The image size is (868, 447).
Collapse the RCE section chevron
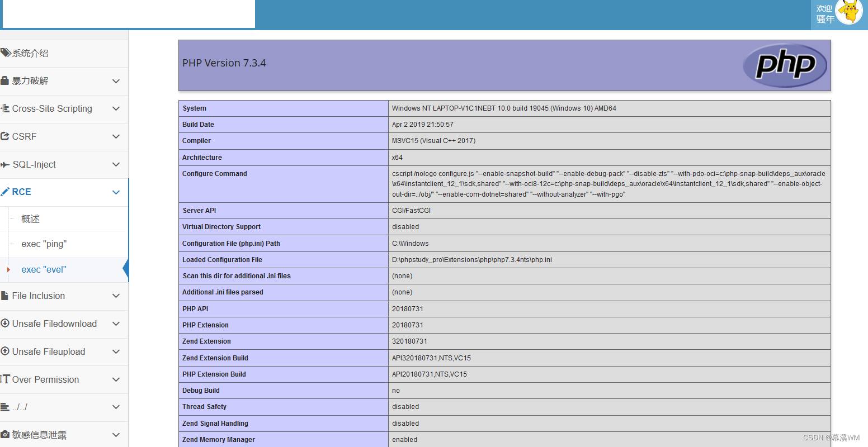click(116, 192)
